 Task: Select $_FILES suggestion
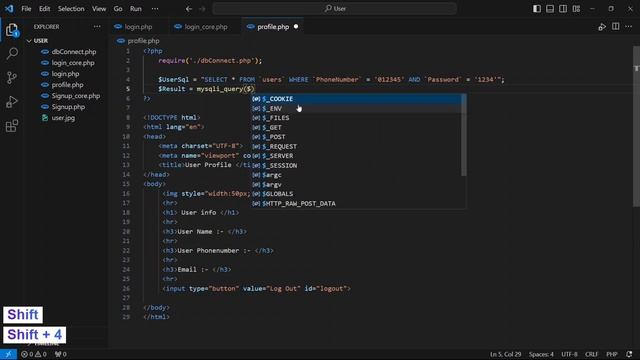pyautogui.click(x=356, y=118)
